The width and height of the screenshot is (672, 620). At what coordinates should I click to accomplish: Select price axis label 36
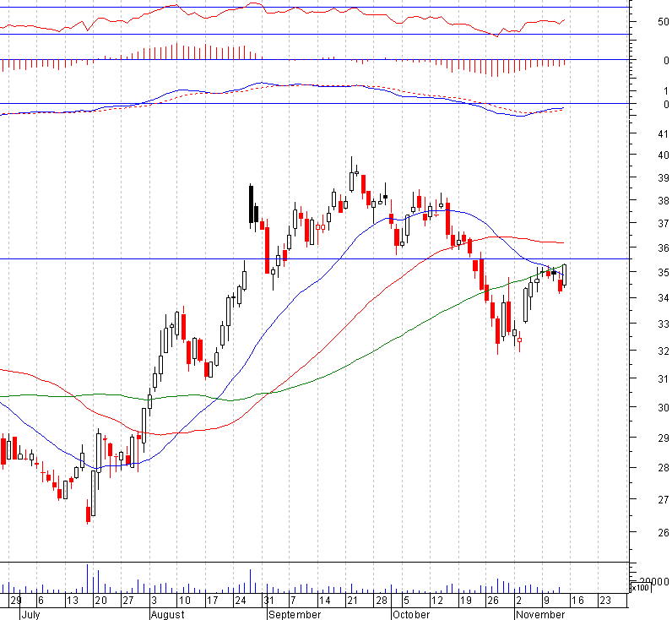664,247
